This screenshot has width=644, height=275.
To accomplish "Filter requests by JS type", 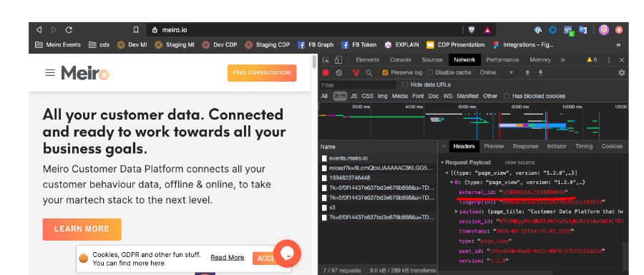I will tap(353, 96).
